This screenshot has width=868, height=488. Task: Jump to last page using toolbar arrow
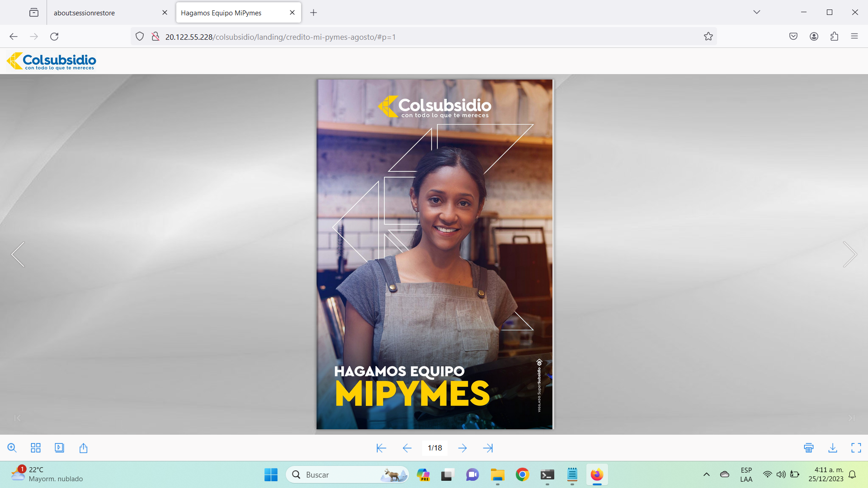click(488, 448)
